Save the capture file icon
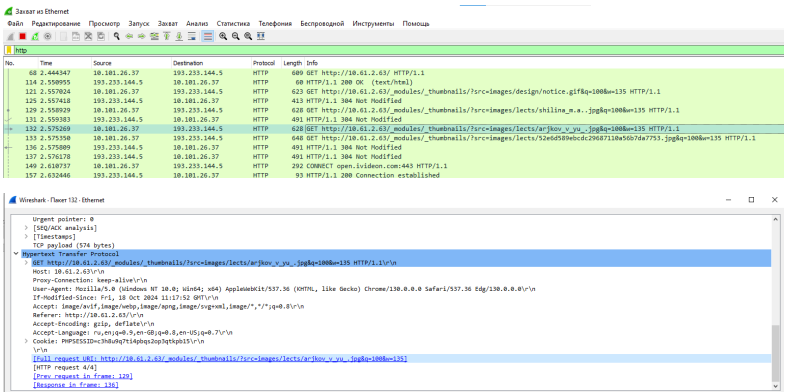Screen dimensions: 785x392 (x=76, y=37)
